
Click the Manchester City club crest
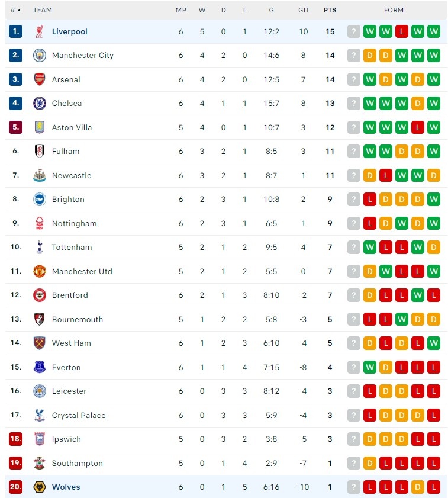point(40,55)
